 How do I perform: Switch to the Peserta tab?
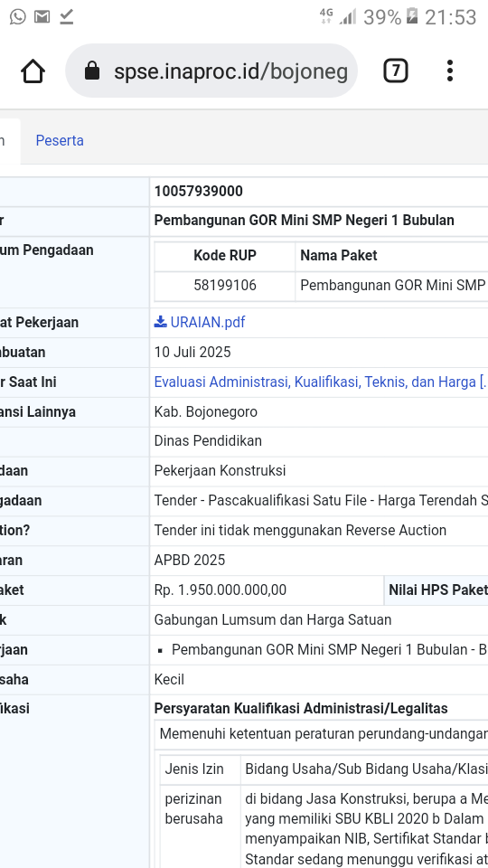pos(60,141)
